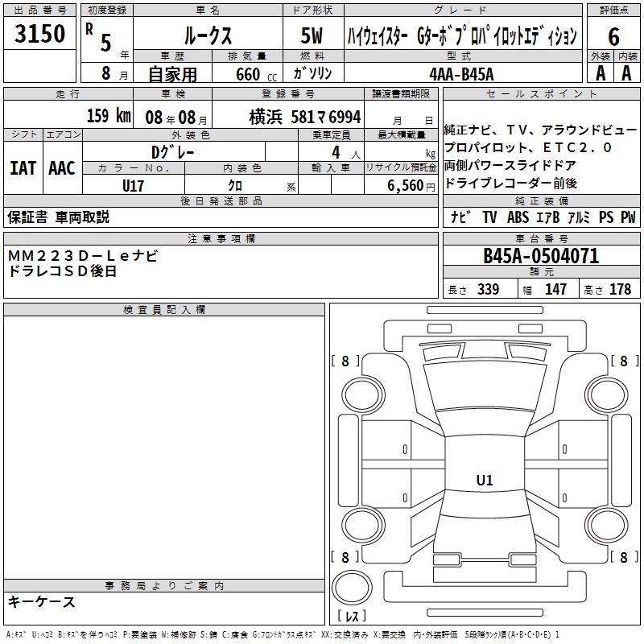Screen dimensions: 644x644
Task: Click the air conditioner value AAC
Action: pos(62,168)
